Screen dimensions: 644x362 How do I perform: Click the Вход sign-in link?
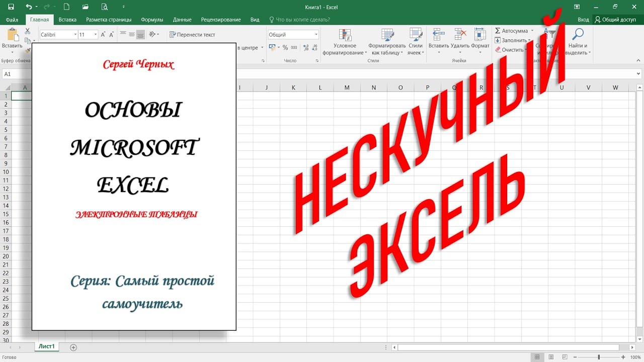pyautogui.click(x=583, y=20)
